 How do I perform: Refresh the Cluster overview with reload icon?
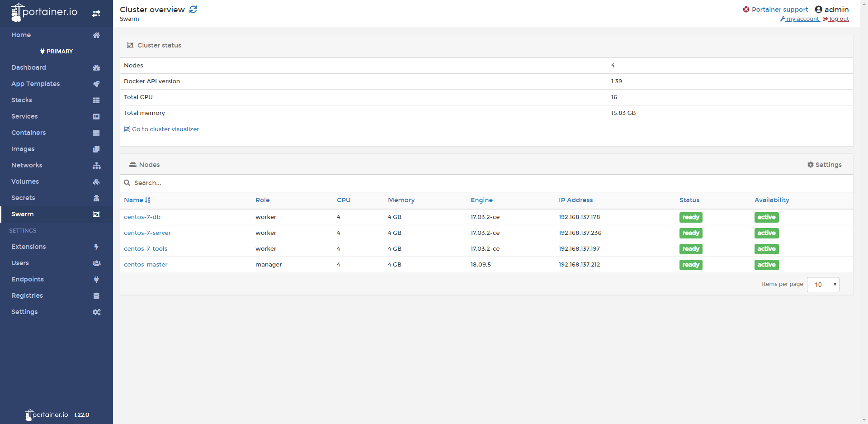coord(193,10)
